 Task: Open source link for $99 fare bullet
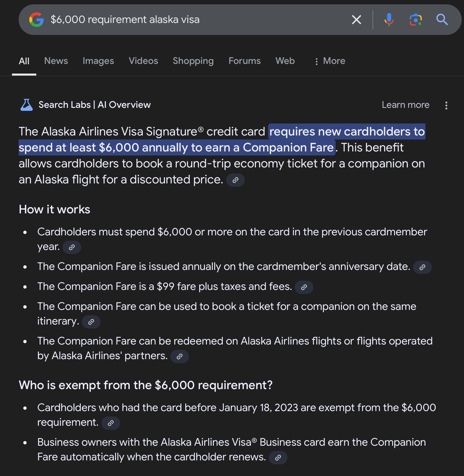(x=304, y=287)
